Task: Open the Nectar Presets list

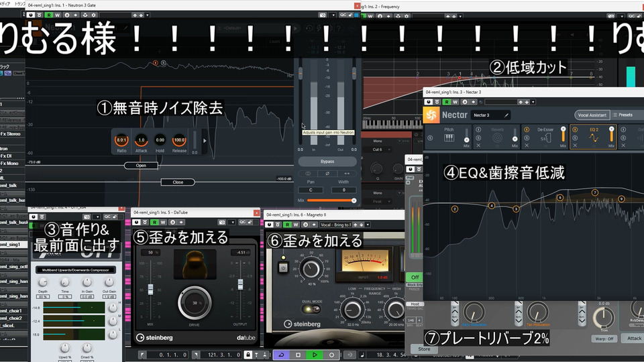Action: [623, 115]
